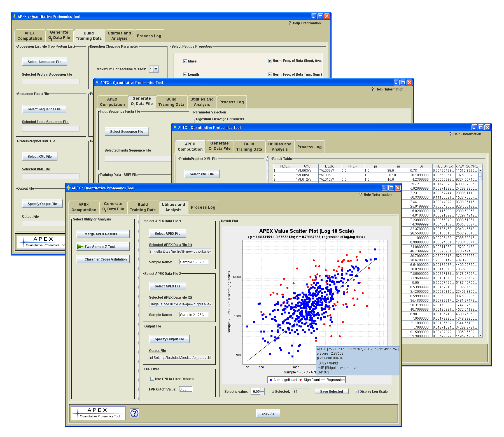The height and width of the screenshot is (437, 504).
Task: Click the star app icon in front window title bar
Action: [68, 188]
